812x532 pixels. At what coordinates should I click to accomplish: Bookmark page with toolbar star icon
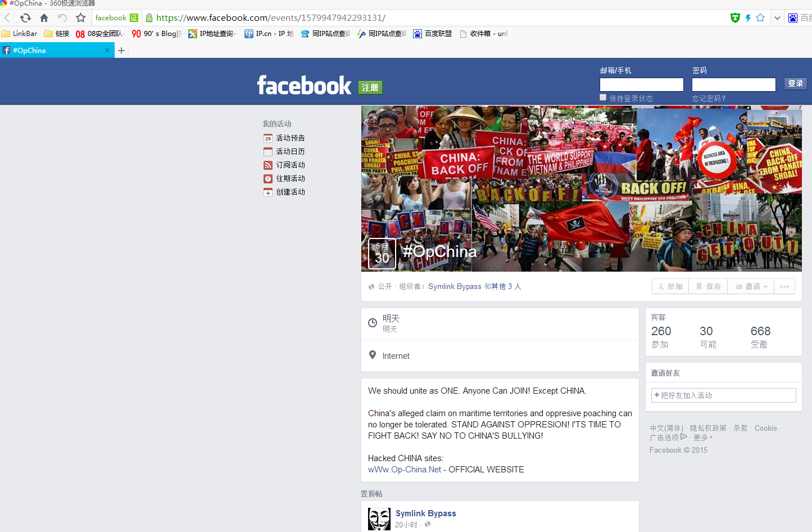pos(81,18)
